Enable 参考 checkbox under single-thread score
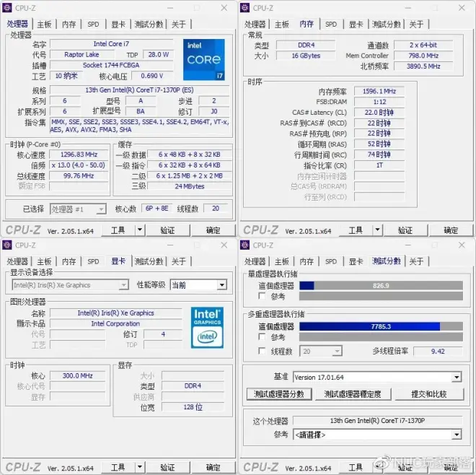This screenshot has height=475, width=476. pos(262,297)
